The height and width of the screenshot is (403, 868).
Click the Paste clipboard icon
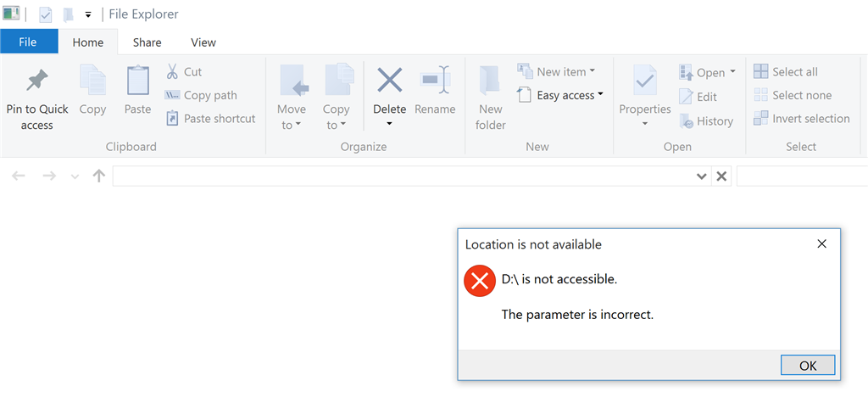tap(138, 80)
